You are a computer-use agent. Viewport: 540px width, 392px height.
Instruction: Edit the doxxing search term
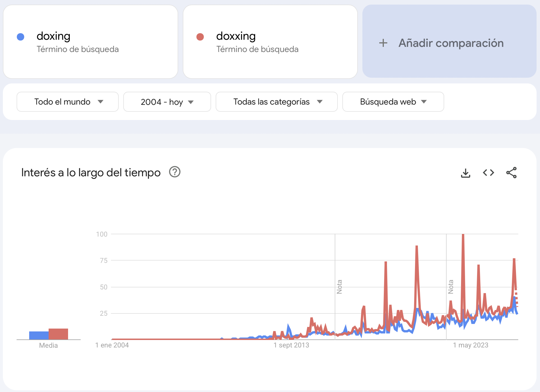coord(236,36)
